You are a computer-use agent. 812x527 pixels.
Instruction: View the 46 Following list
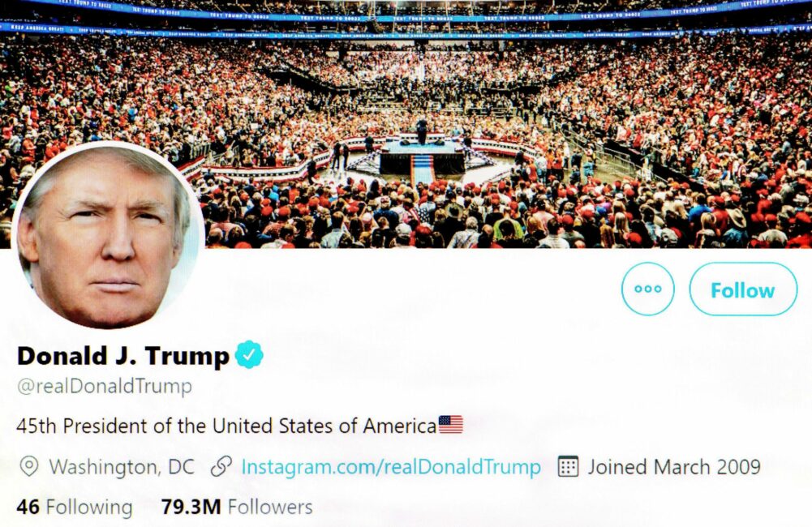point(74,507)
